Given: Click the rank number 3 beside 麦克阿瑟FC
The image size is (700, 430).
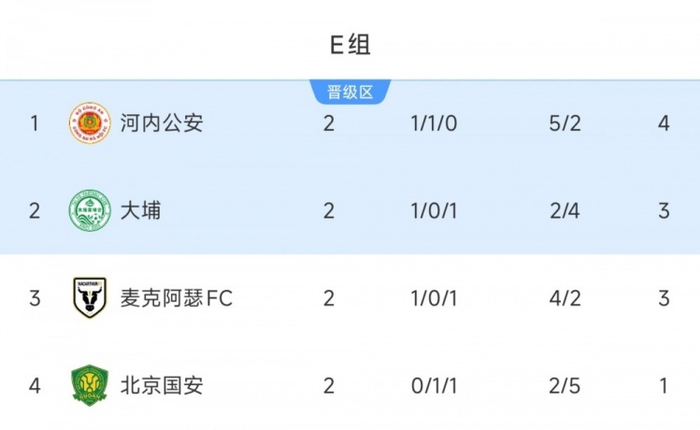Looking at the screenshot, I should point(34,298).
